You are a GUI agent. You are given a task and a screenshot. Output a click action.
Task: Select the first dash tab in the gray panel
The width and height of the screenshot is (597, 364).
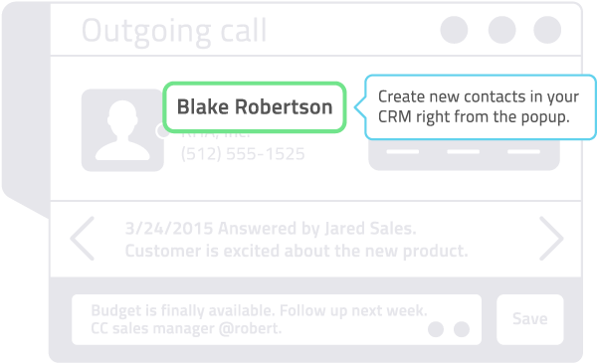(402, 151)
